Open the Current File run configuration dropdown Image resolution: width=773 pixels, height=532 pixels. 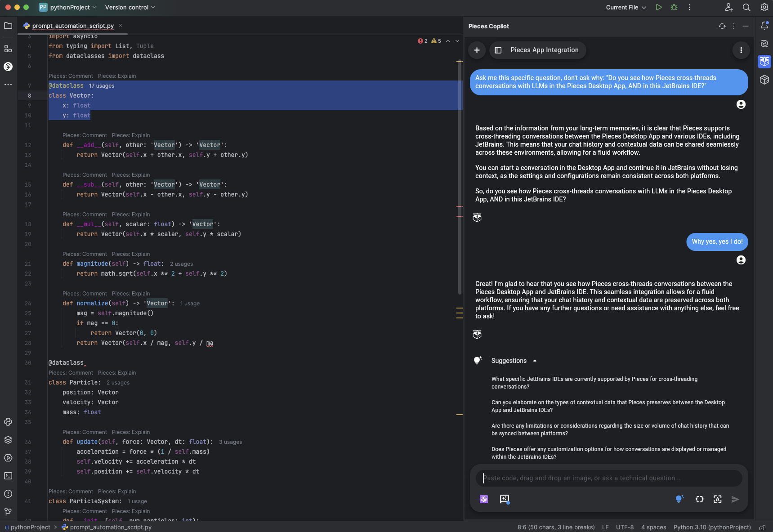click(626, 7)
